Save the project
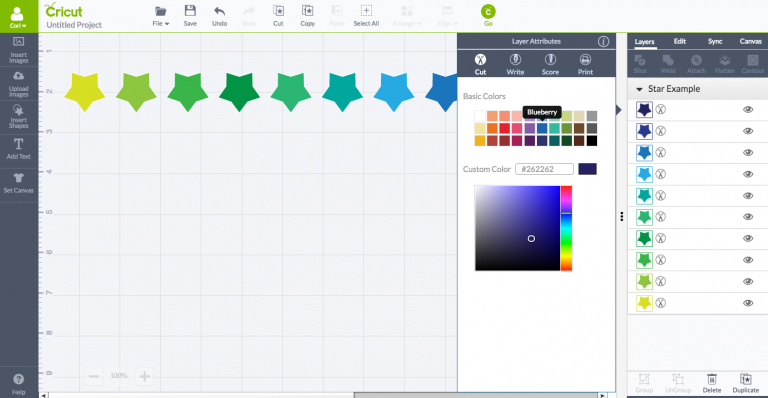 pos(190,16)
